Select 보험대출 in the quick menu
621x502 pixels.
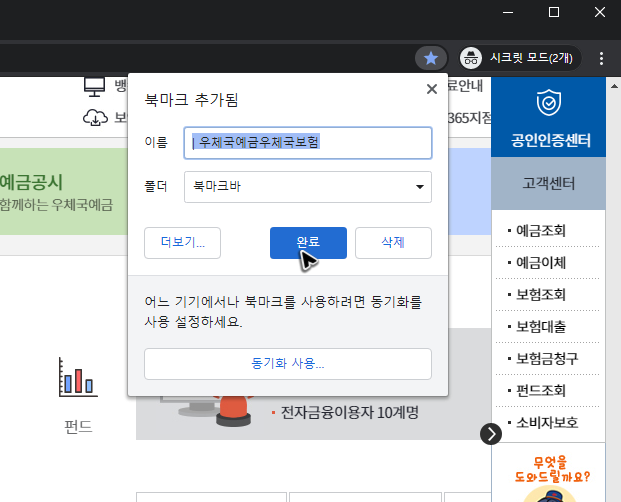(x=541, y=327)
